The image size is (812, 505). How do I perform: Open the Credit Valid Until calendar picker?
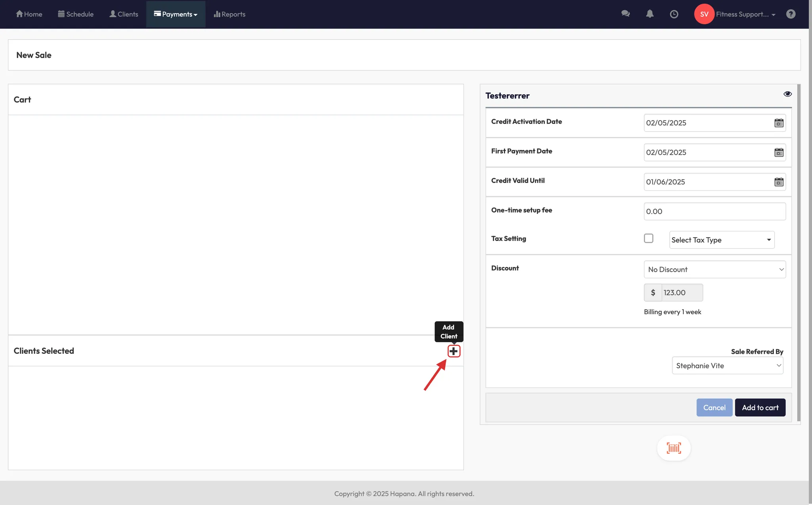[779, 182]
